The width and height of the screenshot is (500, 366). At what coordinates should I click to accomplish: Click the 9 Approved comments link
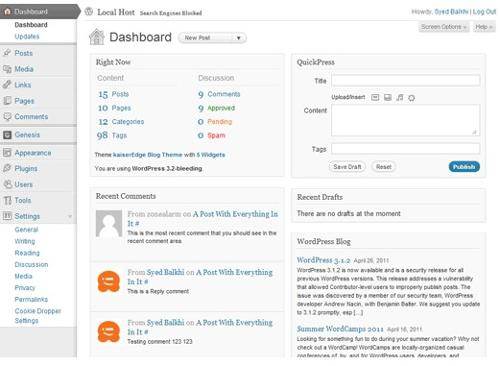point(217,108)
